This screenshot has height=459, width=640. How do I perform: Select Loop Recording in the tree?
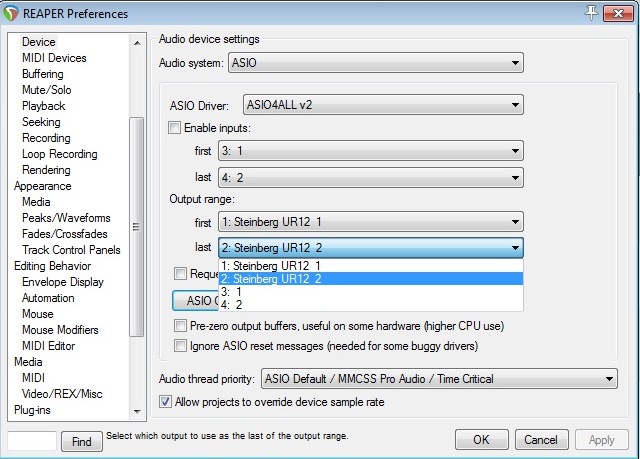[x=60, y=154]
